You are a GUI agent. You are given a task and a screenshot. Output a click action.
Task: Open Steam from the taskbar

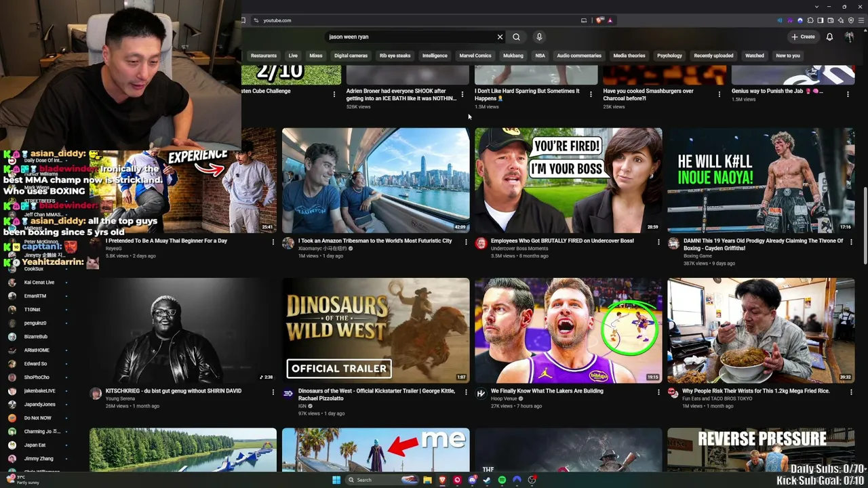click(x=487, y=480)
